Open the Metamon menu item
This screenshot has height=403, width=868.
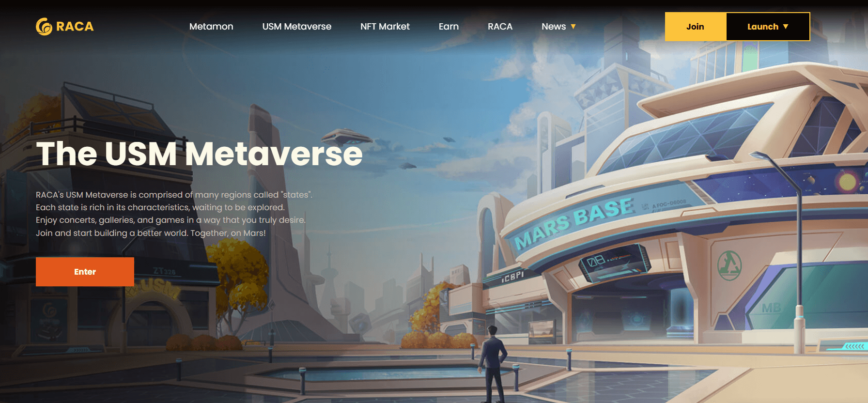211,27
